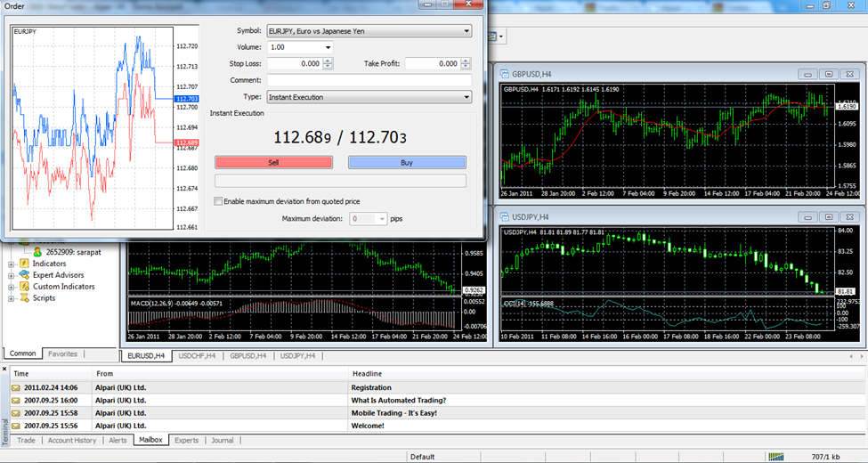Expand the Expert Advisors tree node
The image size is (868, 463).
click(x=11, y=275)
